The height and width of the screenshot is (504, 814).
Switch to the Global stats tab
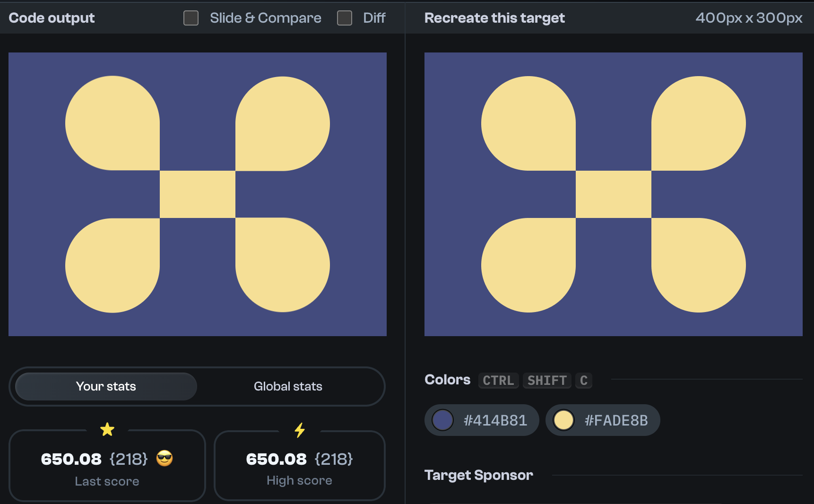click(288, 386)
